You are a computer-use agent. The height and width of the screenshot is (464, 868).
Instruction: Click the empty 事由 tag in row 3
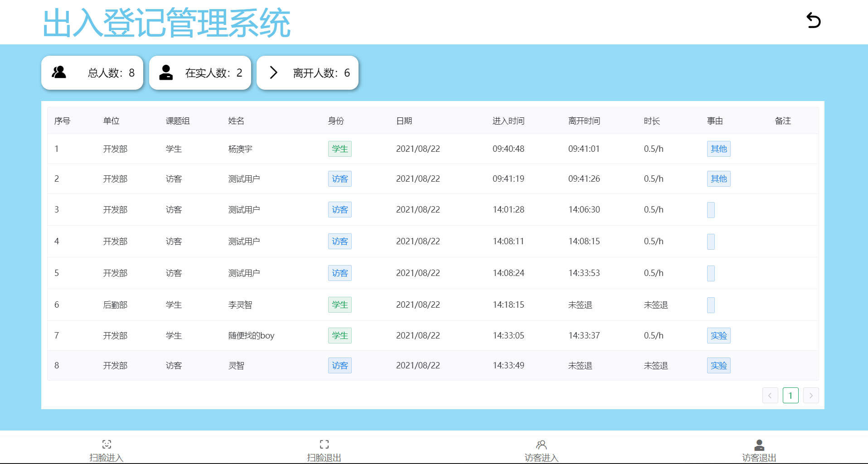(711, 210)
